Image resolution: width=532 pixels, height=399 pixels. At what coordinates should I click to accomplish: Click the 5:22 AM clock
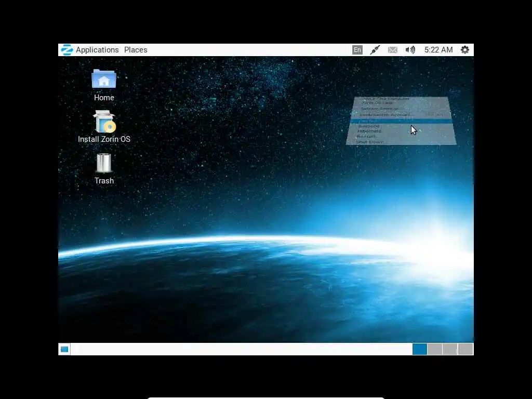438,50
